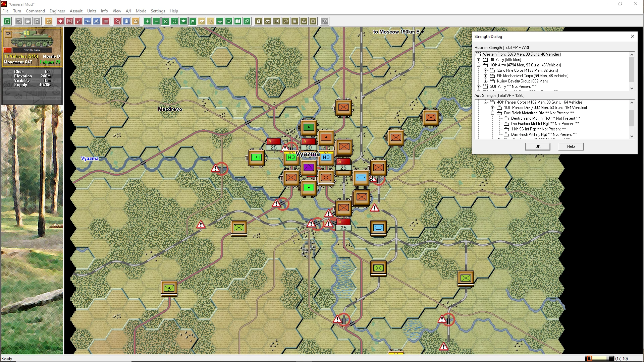Toggle the green flag objectives button
The width and height of the screenshot is (644, 362).
click(x=193, y=21)
